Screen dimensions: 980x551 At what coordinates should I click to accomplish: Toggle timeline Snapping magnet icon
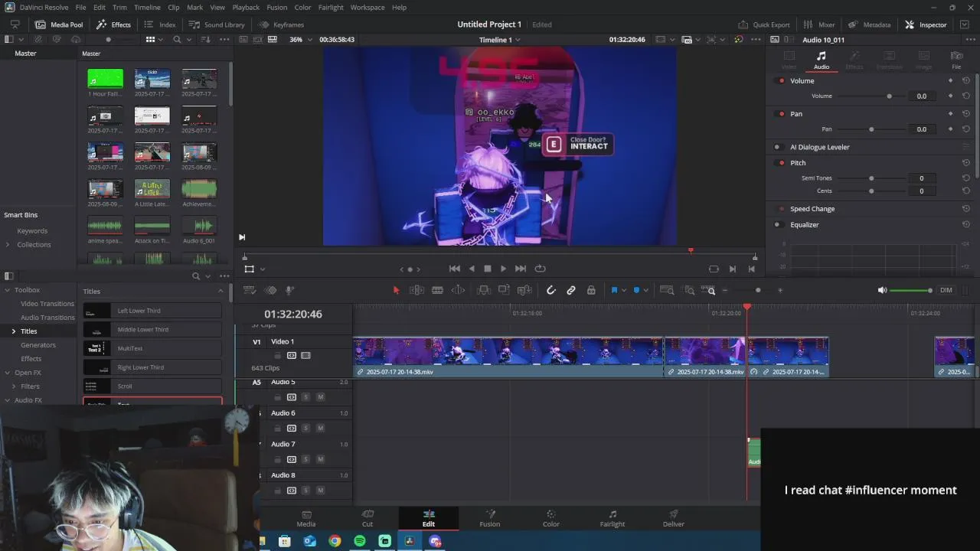tap(550, 290)
